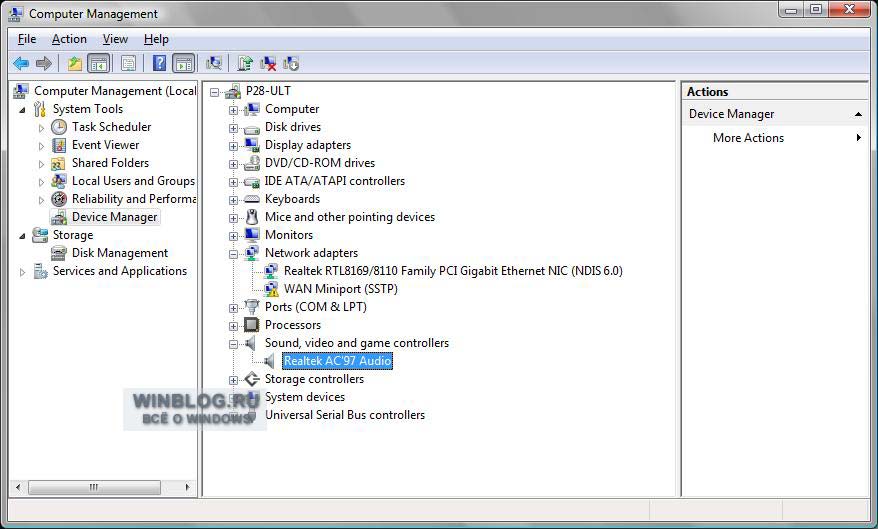
Task: Collapse the Storage tree node
Action: click(x=22, y=236)
